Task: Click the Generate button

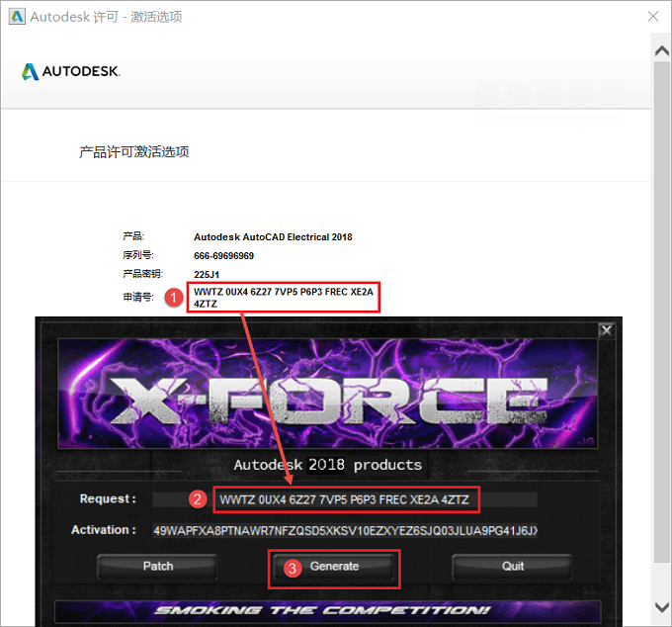Action: [334, 567]
